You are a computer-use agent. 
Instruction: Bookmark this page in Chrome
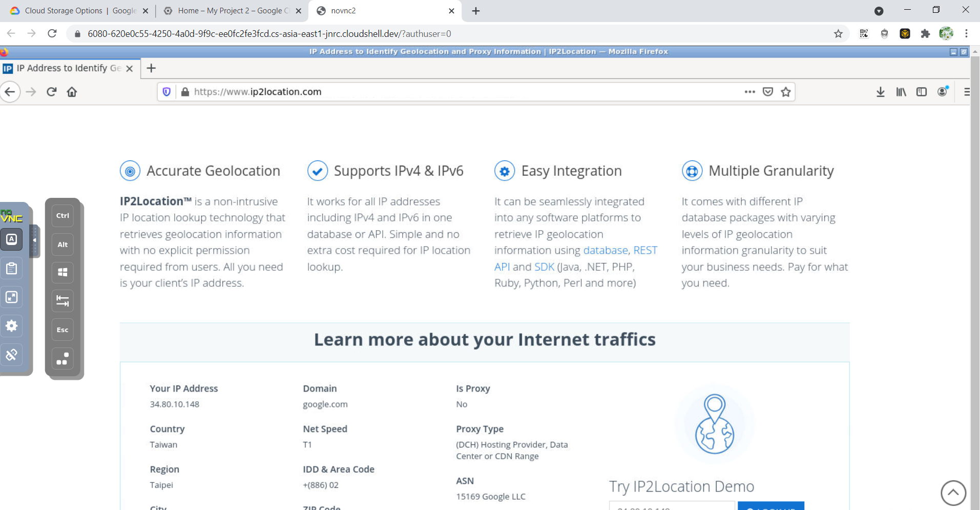click(838, 34)
